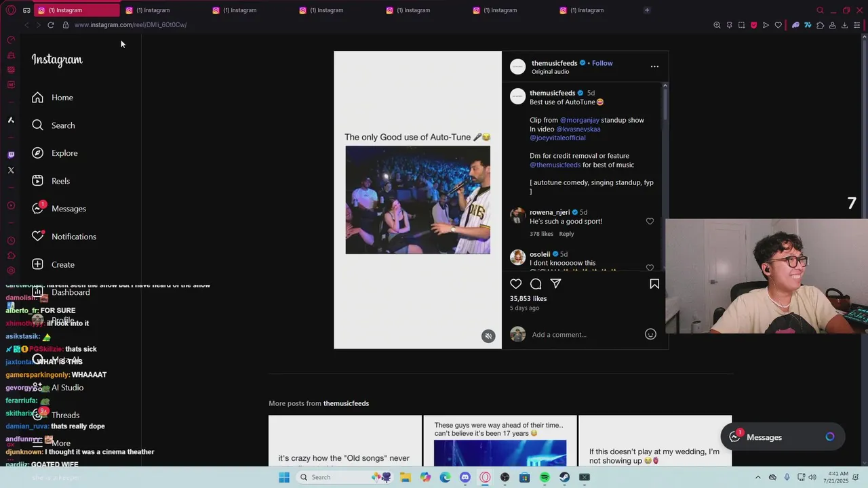Viewport: 868px width, 488px height.
Task: Like the reel with the heart icon
Action: coord(516,284)
